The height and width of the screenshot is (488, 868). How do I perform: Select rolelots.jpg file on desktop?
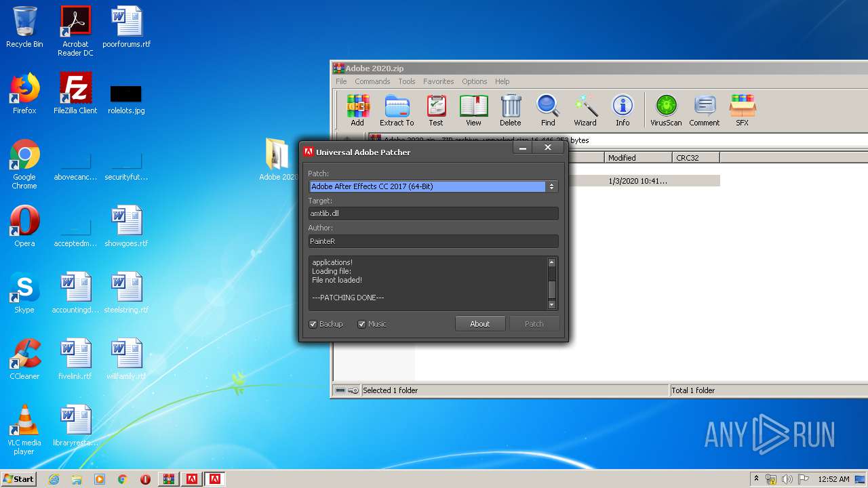point(127,98)
